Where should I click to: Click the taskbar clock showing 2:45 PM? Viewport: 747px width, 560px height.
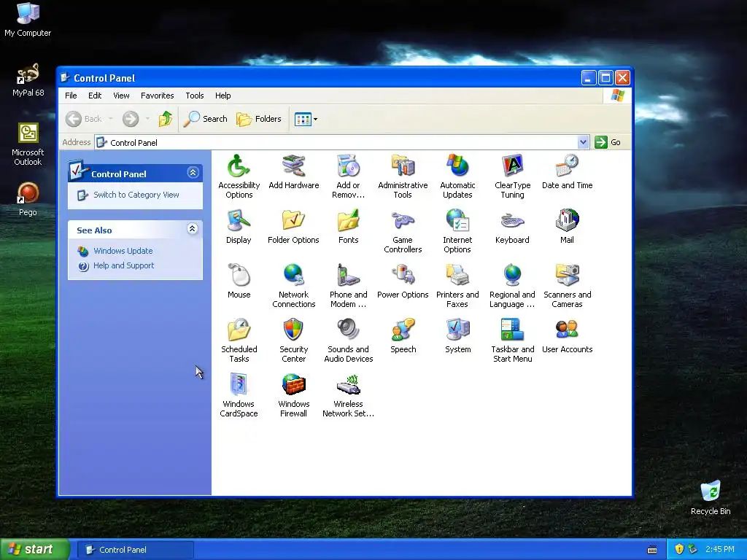point(720,549)
